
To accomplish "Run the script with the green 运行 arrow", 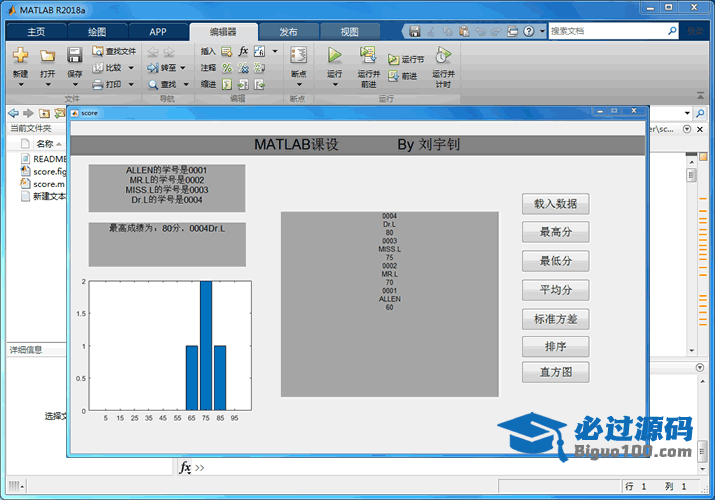I will 334,55.
